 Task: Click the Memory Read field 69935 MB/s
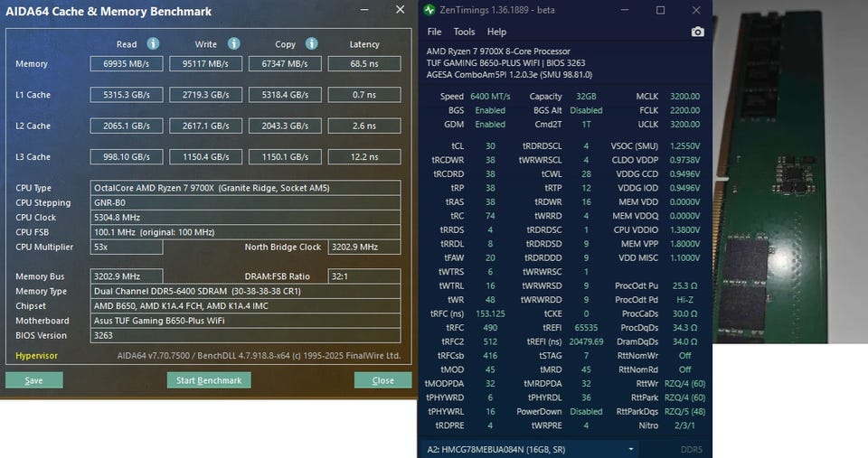coord(127,63)
